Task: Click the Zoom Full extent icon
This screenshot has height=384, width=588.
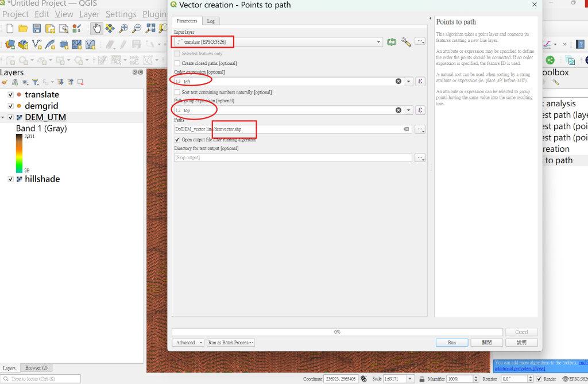Action: click(150, 29)
